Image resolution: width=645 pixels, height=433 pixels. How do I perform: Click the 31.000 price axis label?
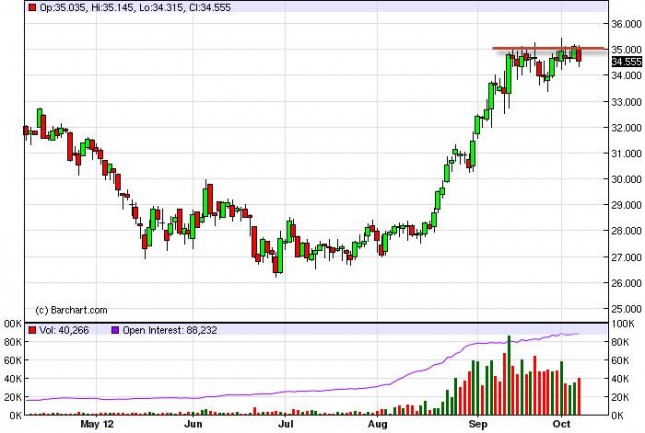(x=626, y=153)
